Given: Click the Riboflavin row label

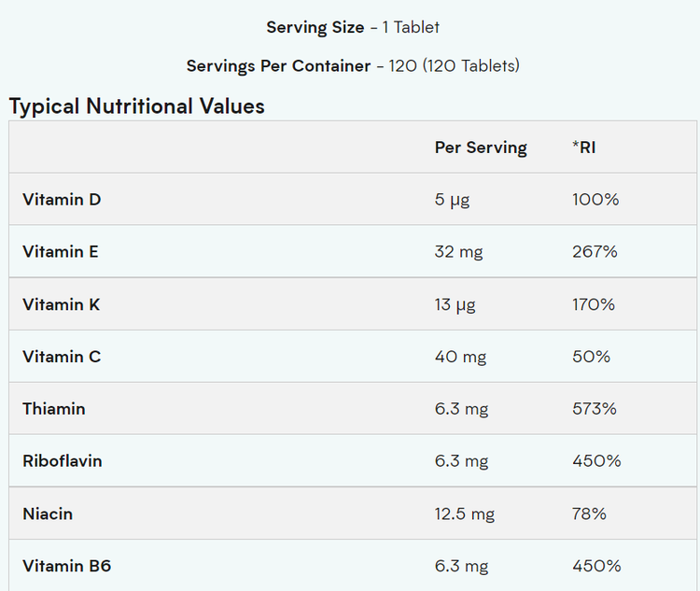Looking at the screenshot, I should click(63, 461).
